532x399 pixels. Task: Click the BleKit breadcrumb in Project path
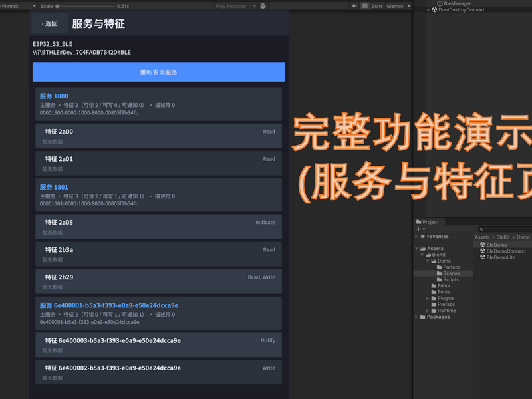[503, 237]
